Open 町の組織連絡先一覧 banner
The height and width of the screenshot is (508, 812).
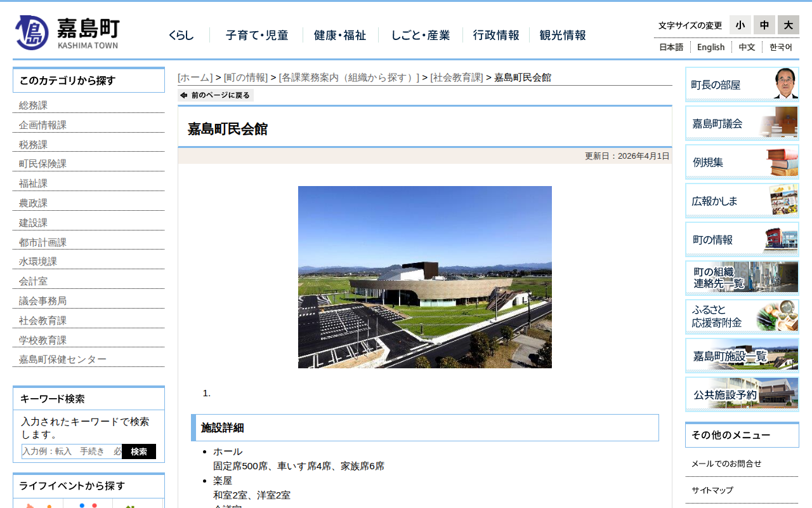[742, 278]
